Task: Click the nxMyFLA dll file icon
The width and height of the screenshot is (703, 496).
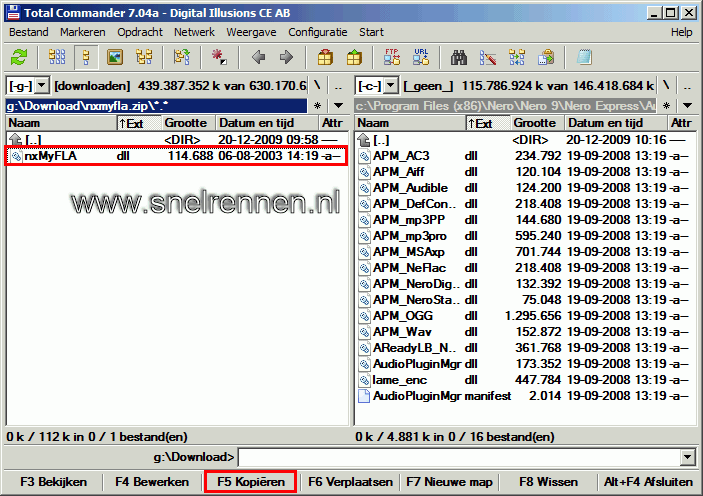Action: coord(17,156)
